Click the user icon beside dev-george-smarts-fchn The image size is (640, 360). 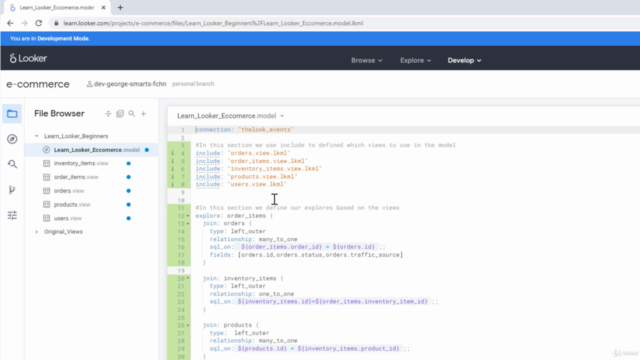(89, 84)
